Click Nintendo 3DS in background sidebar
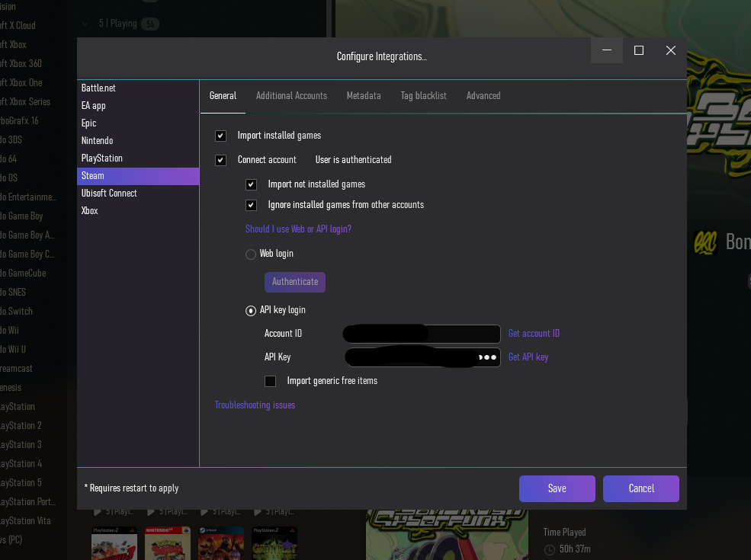The image size is (751, 560). click(x=11, y=140)
